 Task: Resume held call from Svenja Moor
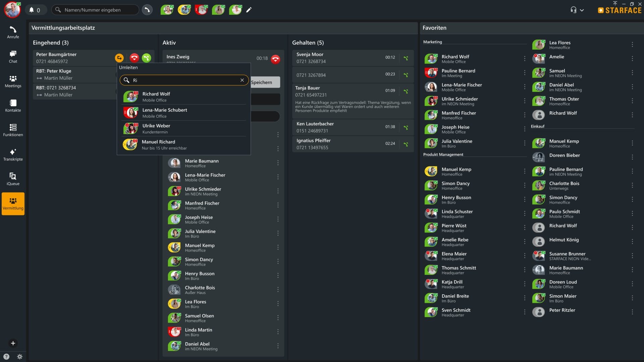pos(406,58)
